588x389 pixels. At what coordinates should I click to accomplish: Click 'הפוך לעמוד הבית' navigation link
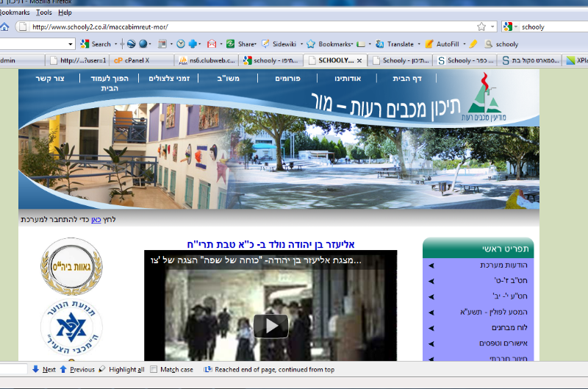pos(110,83)
